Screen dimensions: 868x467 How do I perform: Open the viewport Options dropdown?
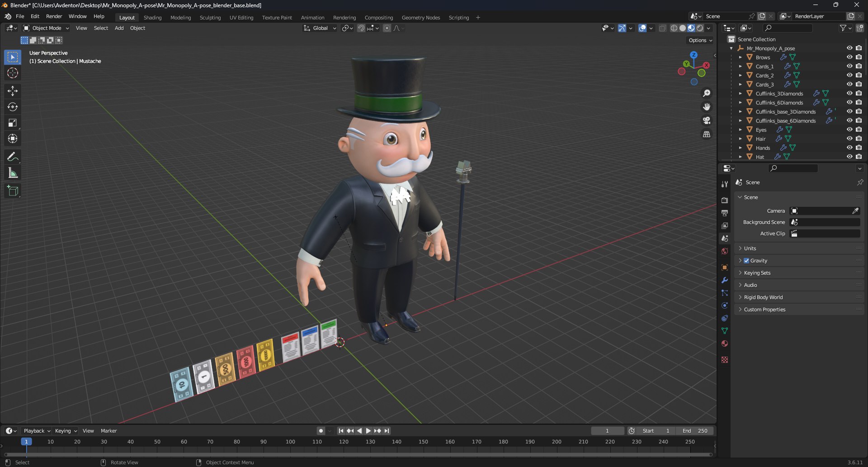[x=700, y=40]
